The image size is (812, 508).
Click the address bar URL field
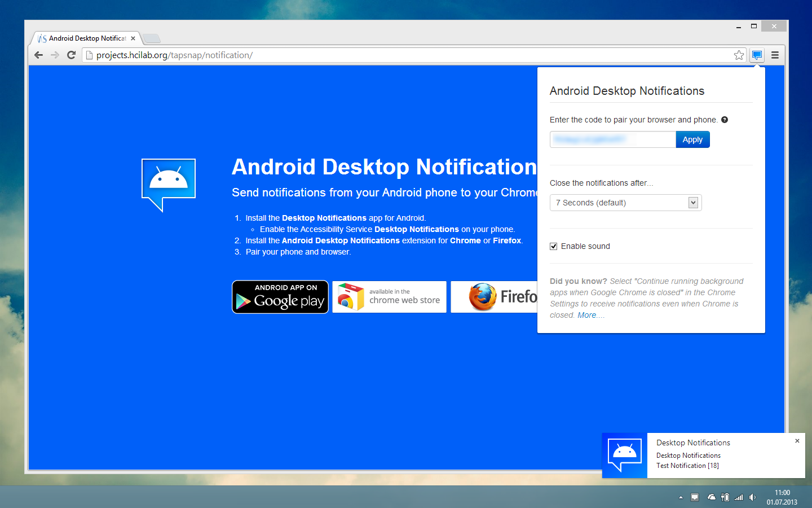coord(414,55)
